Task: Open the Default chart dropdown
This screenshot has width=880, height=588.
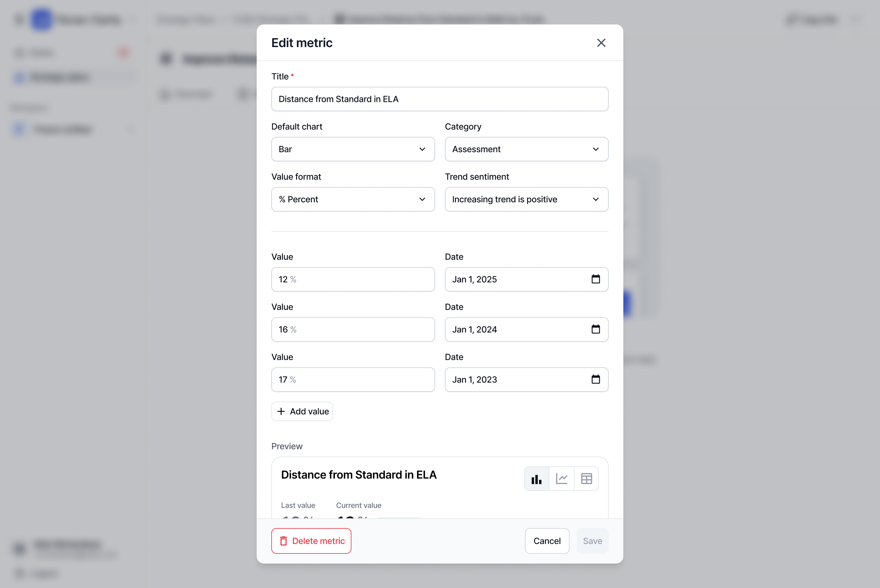Action: (352, 149)
